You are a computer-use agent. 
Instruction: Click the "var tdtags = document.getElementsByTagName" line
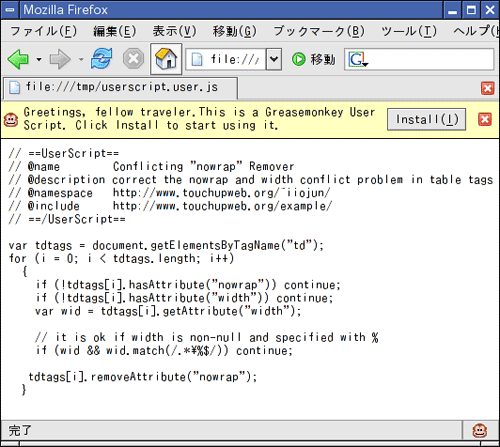(166, 245)
